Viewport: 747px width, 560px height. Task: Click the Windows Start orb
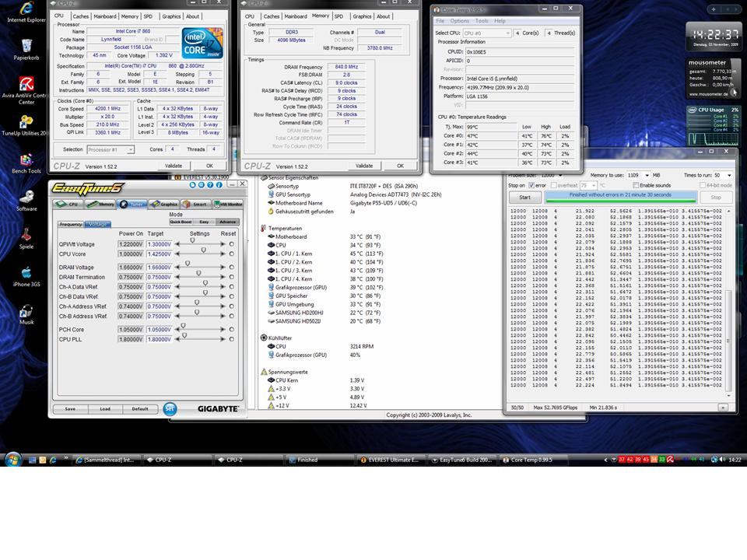click(13, 460)
